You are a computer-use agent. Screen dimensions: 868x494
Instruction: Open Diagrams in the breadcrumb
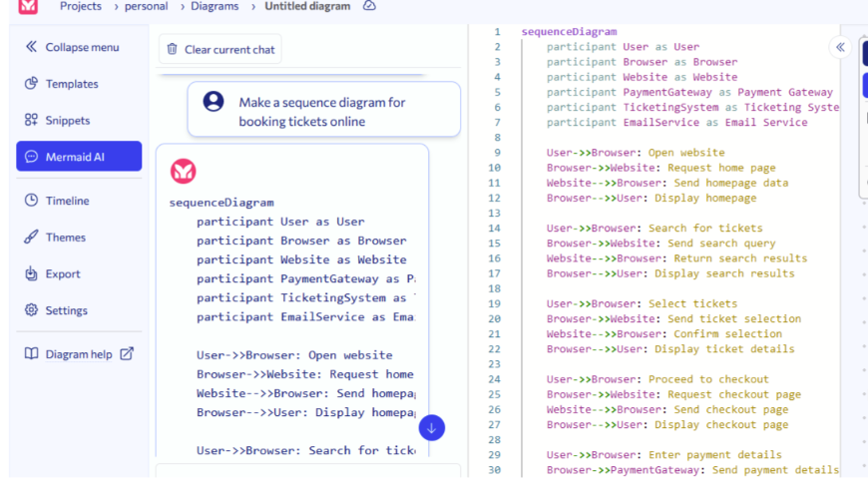(215, 6)
